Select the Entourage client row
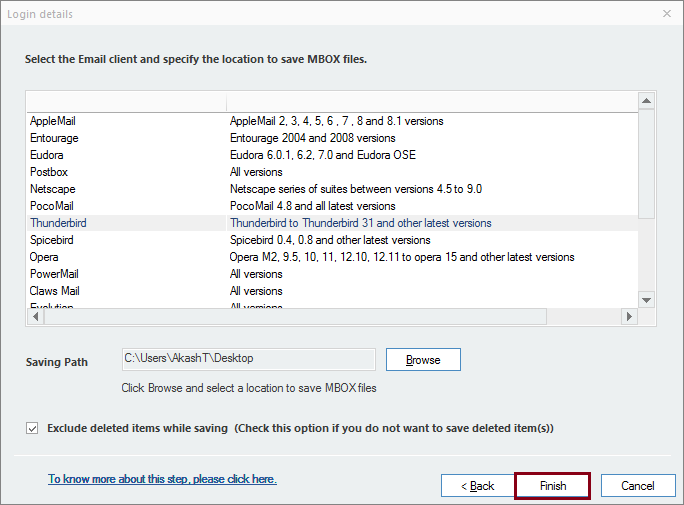This screenshot has width=684, height=505. [x=332, y=138]
